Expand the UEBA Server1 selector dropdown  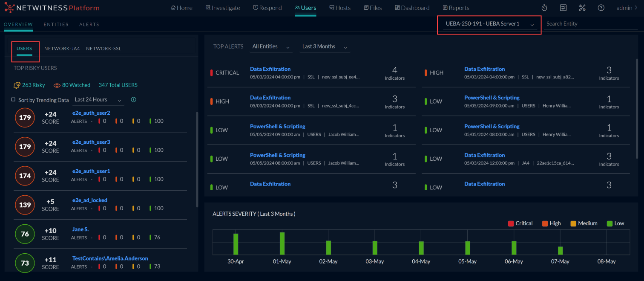(x=489, y=24)
